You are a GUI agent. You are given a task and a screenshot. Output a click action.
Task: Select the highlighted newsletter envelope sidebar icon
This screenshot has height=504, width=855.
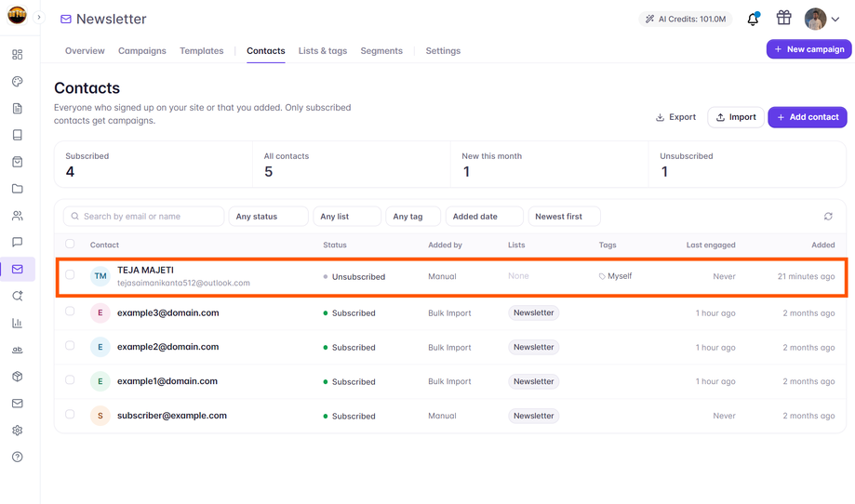[x=18, y=269]
